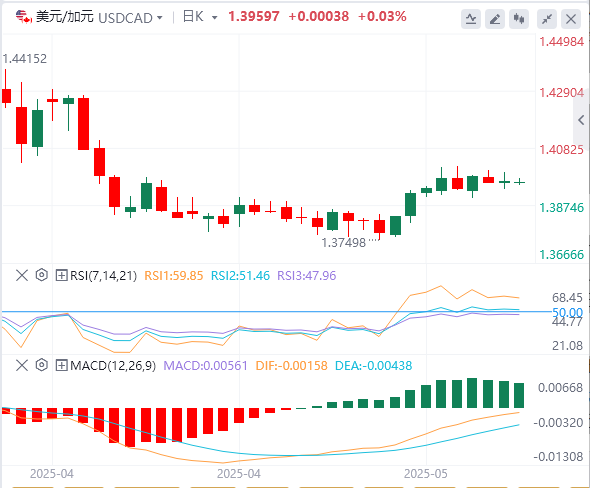Click RSI axis label 68.45
This screenshot has width=590, height=488.
coord(567,298)
